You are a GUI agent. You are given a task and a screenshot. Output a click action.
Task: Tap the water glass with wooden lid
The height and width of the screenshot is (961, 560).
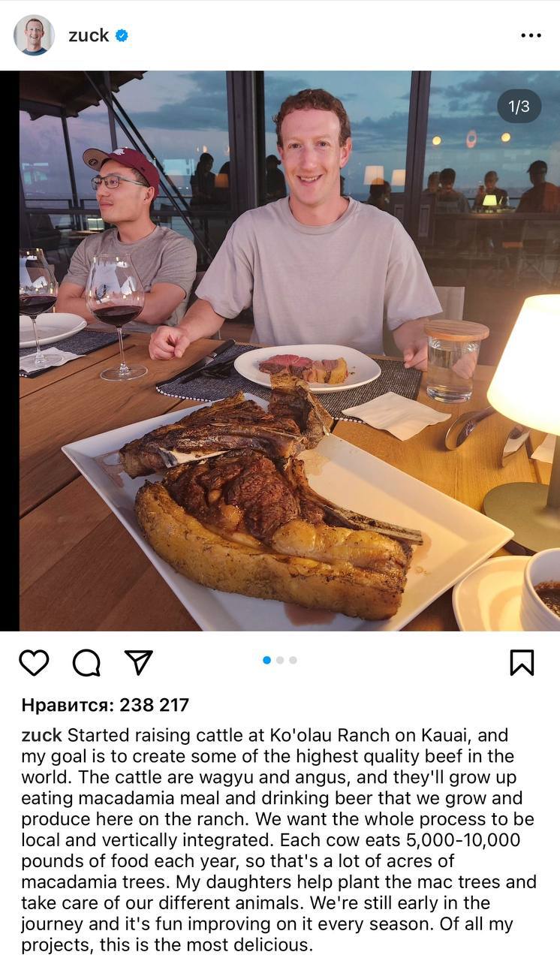click(456, 361)
